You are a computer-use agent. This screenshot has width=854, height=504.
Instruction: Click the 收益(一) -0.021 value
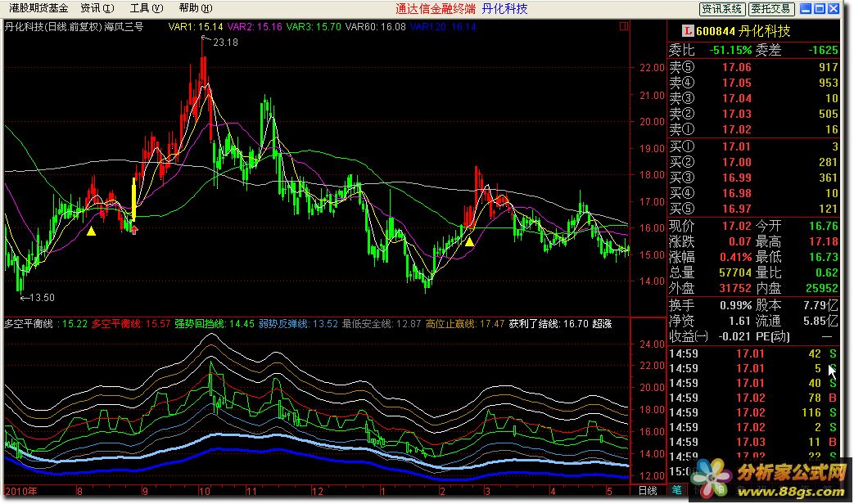pyautogui.click(x=735, y=336)
